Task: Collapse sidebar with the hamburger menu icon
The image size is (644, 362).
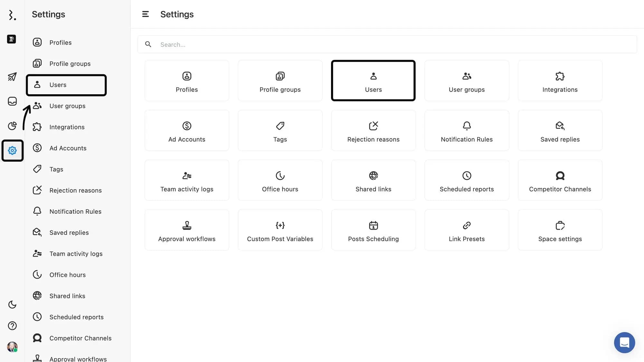Action: [x=146, y=14]
